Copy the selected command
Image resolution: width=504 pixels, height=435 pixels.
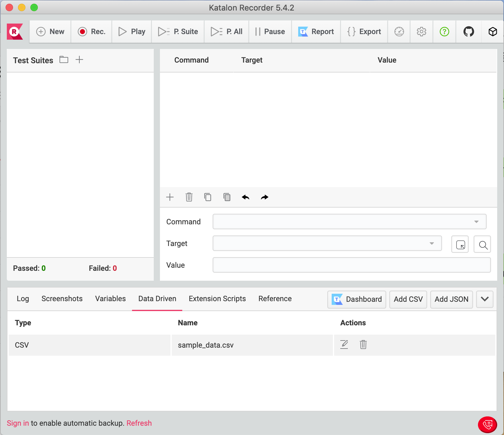click(208, 197)
